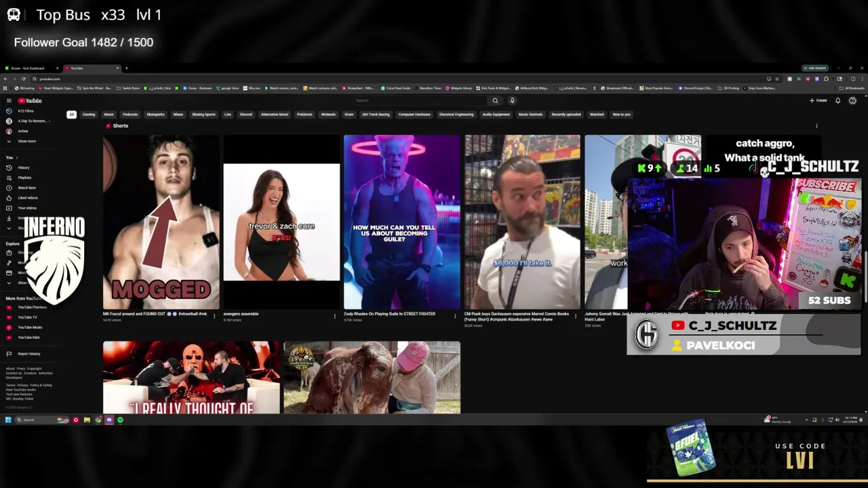Play the 'I really thought of' video

pyautogui.click(x=191, y=378)
